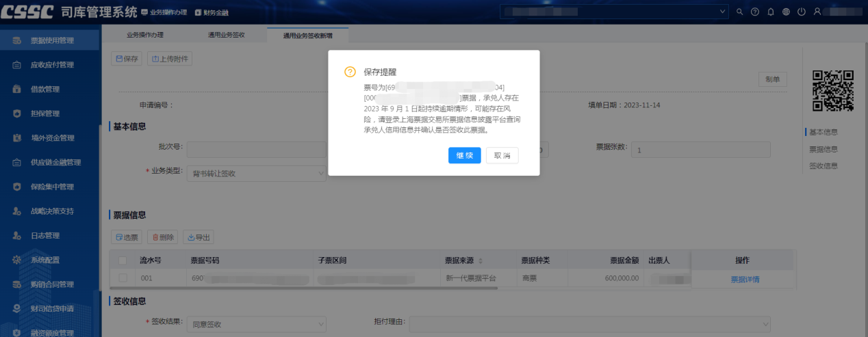Screen dimensions: 868x337
Task: Click the power logout icon
Action: (801, 12)
